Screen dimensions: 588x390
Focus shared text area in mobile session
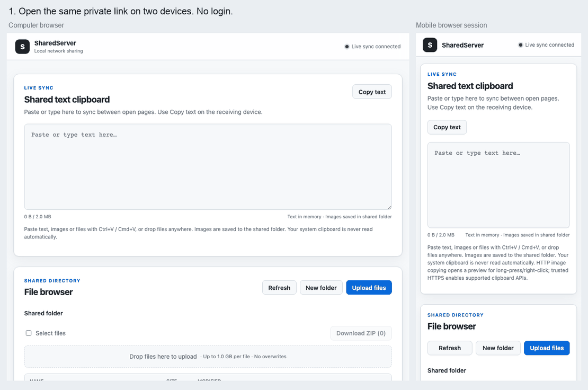pyautogui.click(x=498, y=185)
